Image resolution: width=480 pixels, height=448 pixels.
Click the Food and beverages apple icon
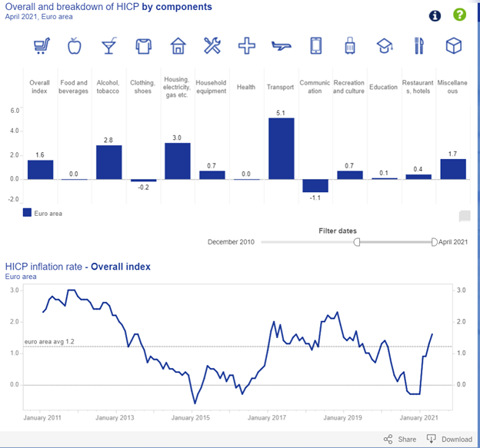pos(74,47)
